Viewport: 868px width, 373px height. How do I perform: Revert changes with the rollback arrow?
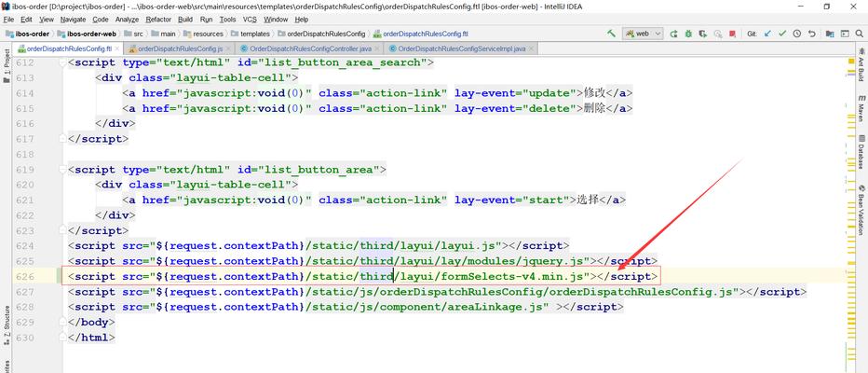pos(811,34)
